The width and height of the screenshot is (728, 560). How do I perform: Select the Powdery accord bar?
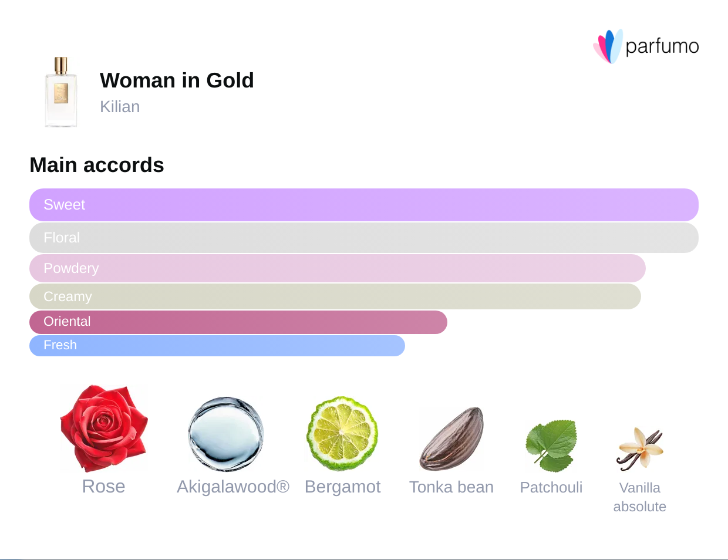click(x=338, y=268)
